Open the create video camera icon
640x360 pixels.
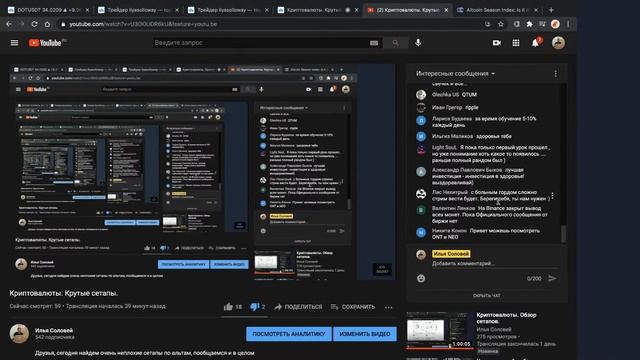pos(496,42)
